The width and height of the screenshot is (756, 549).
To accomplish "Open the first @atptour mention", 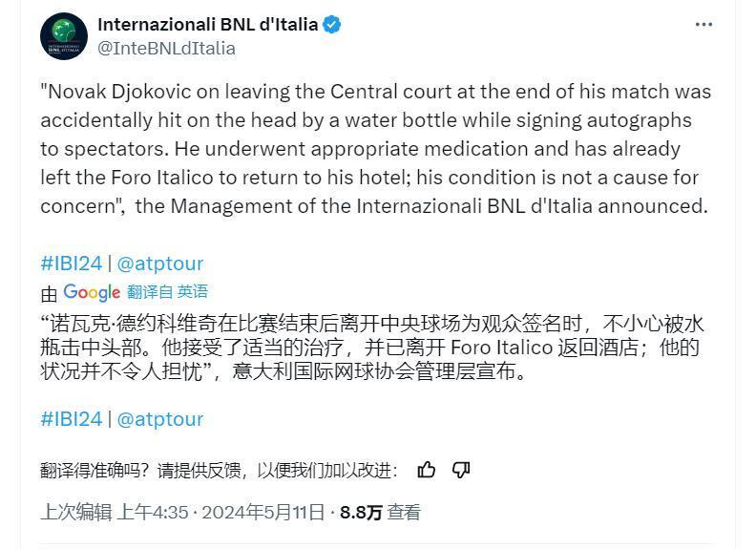I will tap(160, 264).
